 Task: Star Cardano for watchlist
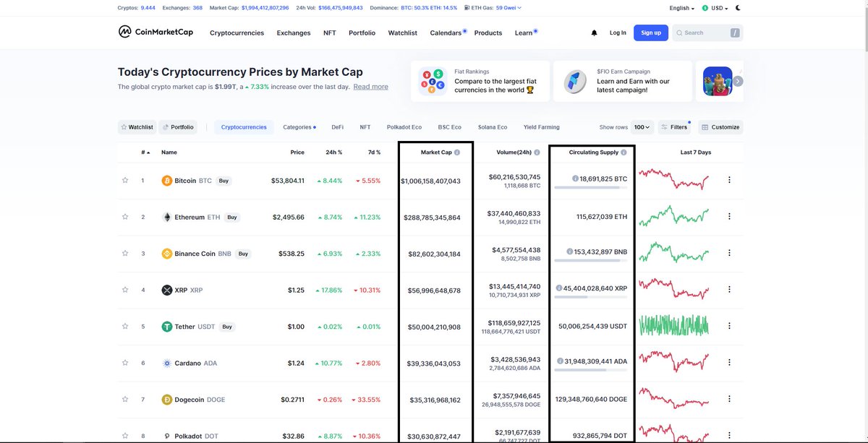tap(125, 363)
